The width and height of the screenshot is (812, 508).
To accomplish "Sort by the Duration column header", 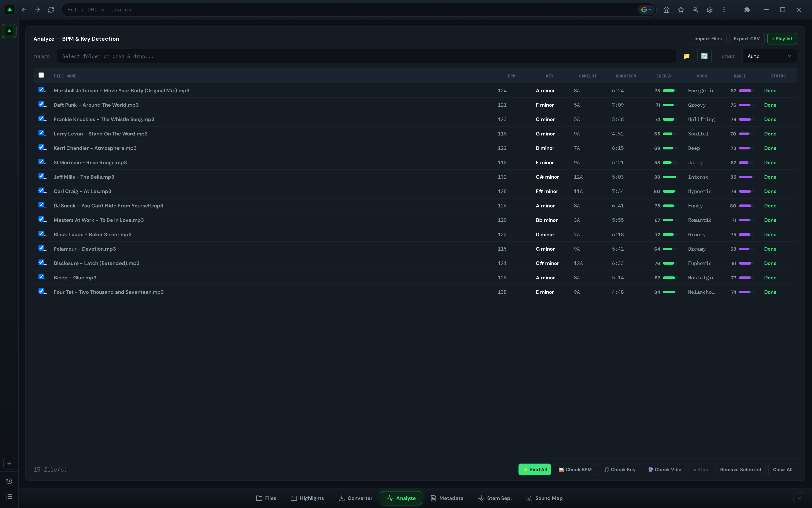I will 626,76.
